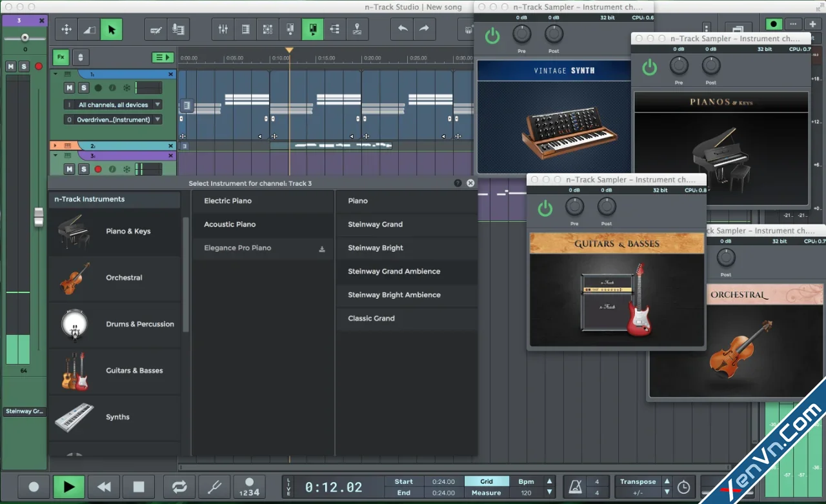Select the Guitars & Basses category
826x504 pixels.
114,371
